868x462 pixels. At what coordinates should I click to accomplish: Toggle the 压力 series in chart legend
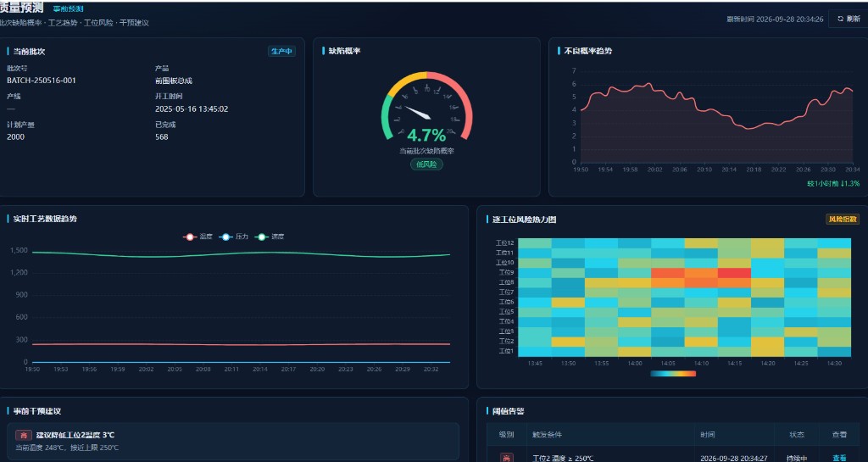234,237
